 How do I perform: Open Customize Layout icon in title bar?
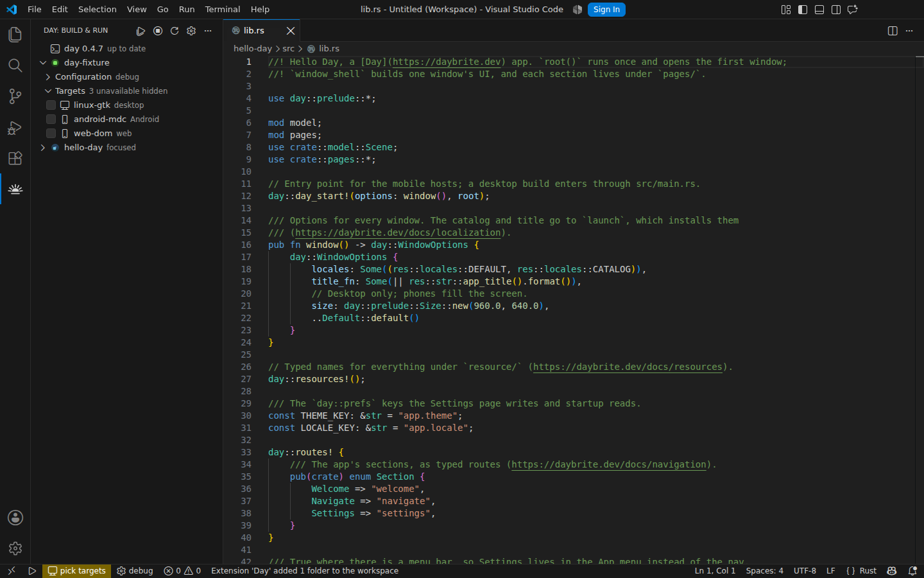pyautogui.click(x=786, y=10)
